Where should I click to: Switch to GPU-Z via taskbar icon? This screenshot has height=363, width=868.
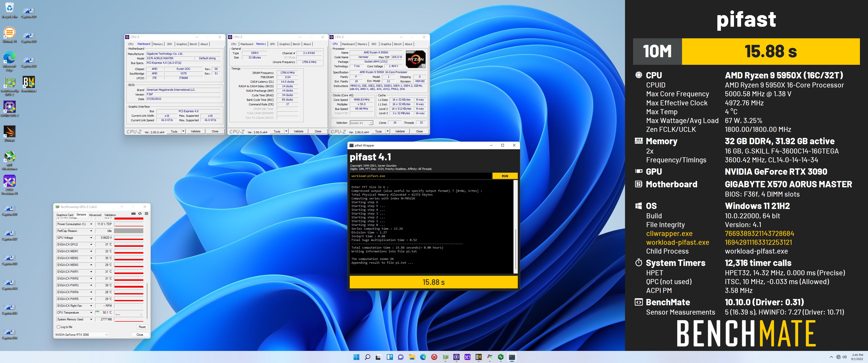445,357
